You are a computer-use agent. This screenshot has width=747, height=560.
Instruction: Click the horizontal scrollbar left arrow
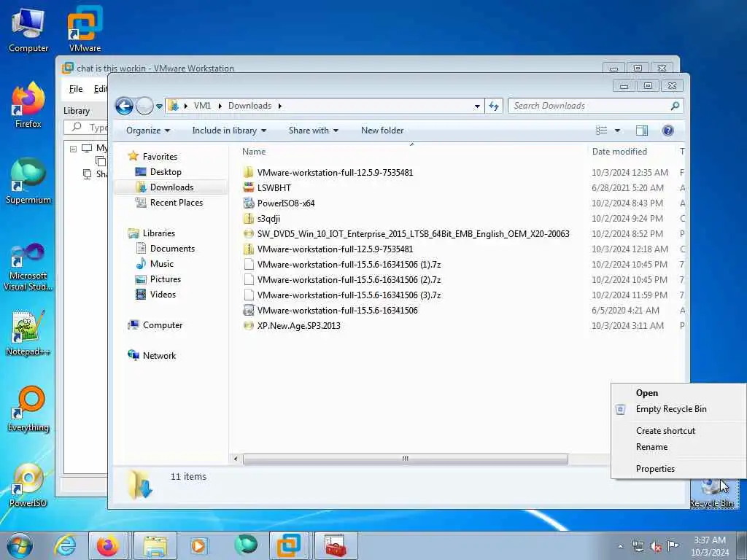236,459
